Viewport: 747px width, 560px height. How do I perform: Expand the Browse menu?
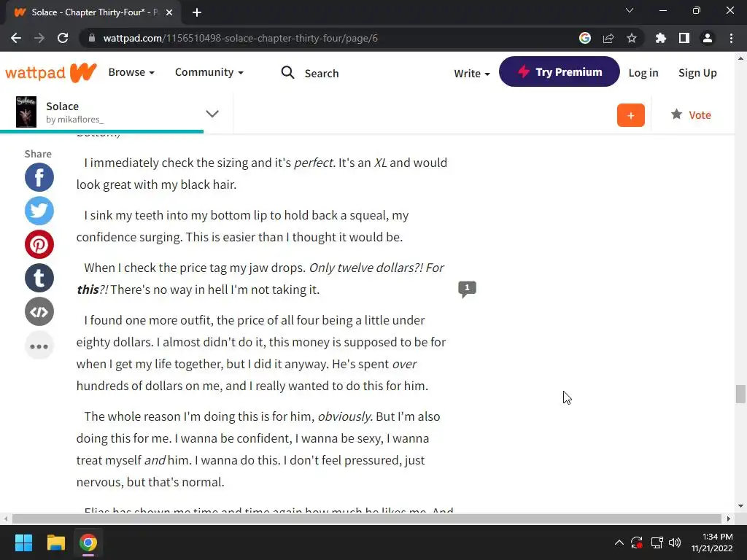tap(131, 72)
